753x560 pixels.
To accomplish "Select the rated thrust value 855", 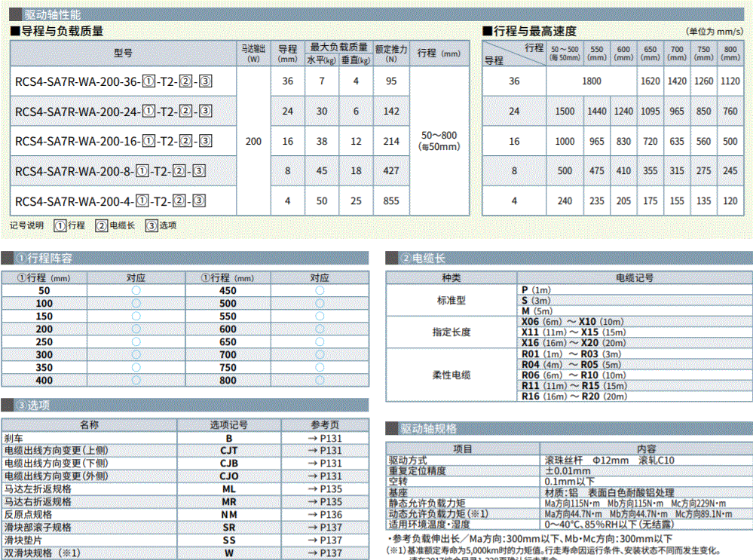I will point(391,200).
